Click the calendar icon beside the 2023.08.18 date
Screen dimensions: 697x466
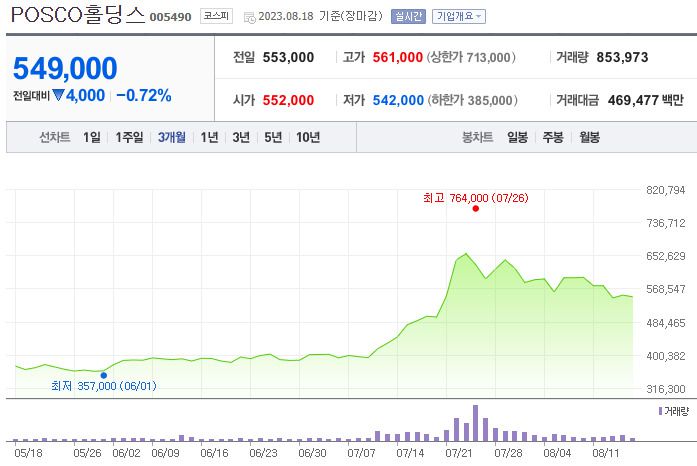pyautogui.click(x=249, y=16)
